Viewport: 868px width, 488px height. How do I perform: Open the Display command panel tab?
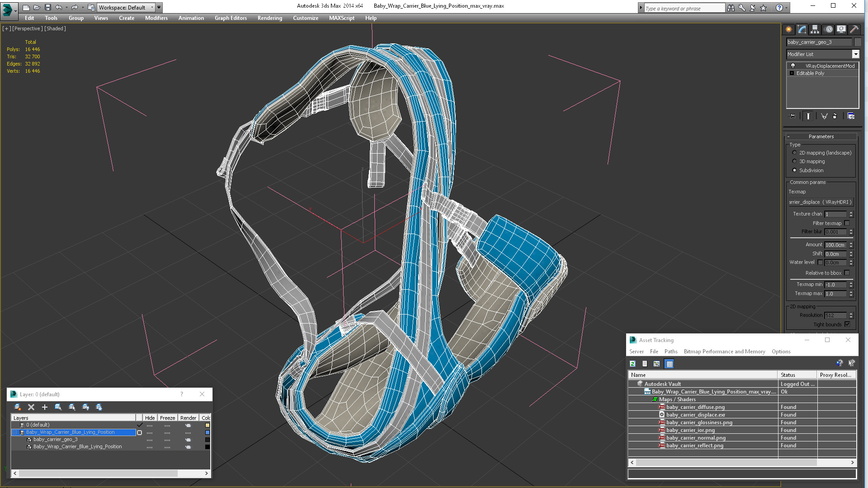841,29
